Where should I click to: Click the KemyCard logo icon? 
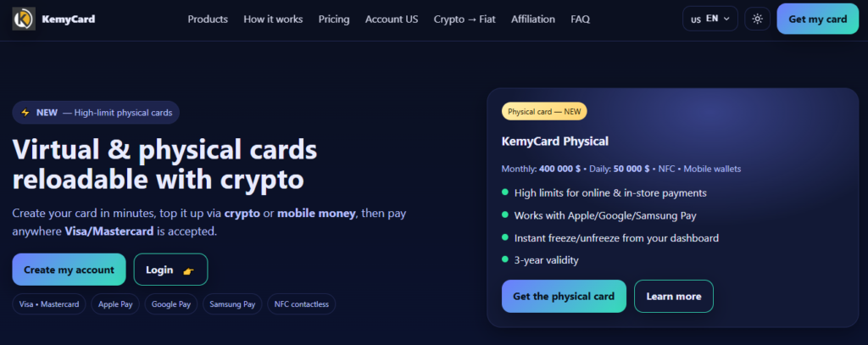tap(24, 19)
